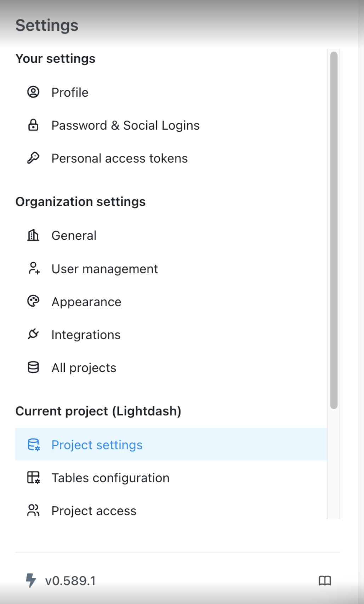Screen dimensions: 364x604
Task: Click the add-user icon next to User management
Action: (x=33, y=268)
